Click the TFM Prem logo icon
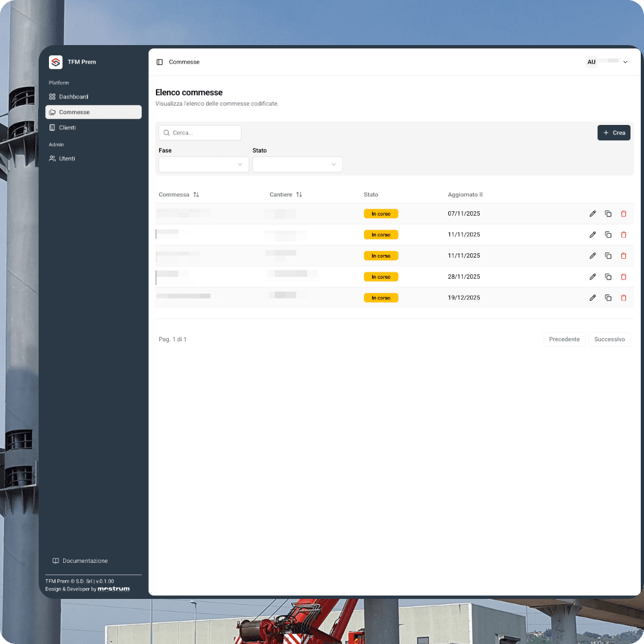 (x=56, y=62)
